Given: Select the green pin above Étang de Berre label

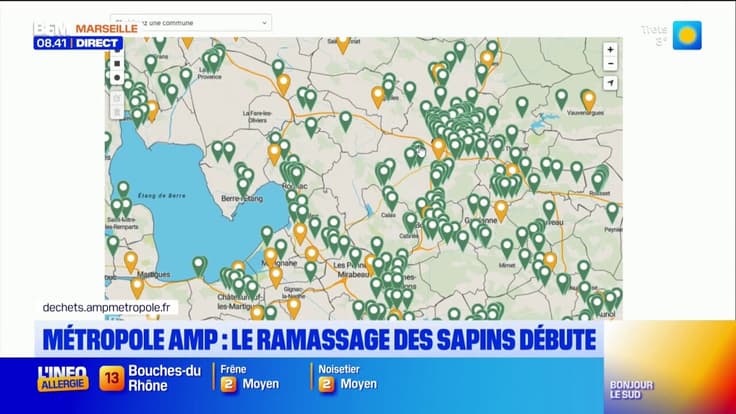Looking at the screenshot, I should coord(123,189).
